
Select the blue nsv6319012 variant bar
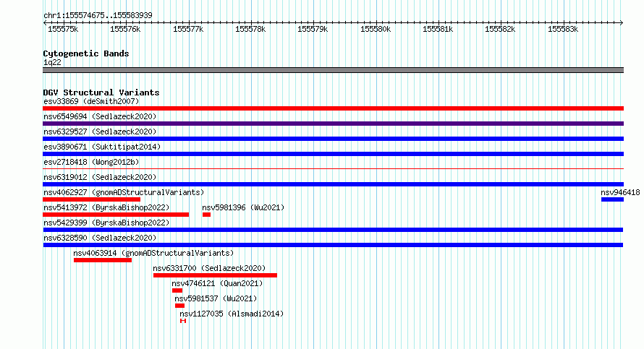[x=333, y=184]
